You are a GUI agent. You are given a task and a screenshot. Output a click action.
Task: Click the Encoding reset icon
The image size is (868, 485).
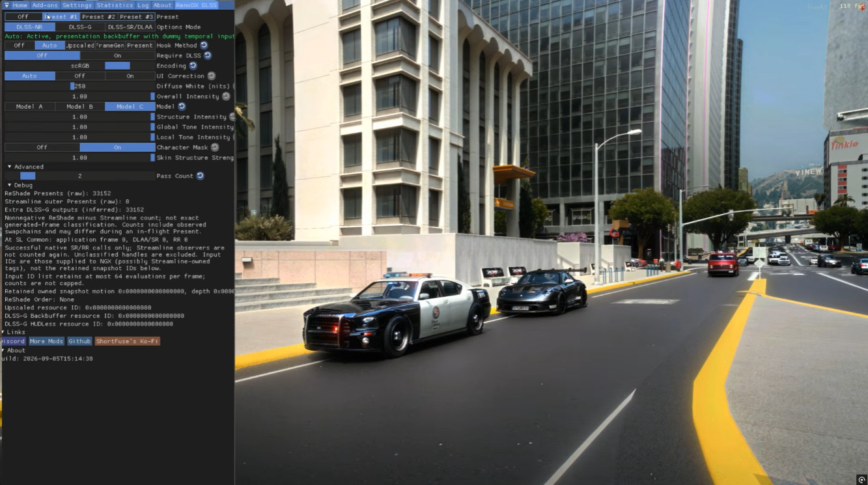(193, 66)
